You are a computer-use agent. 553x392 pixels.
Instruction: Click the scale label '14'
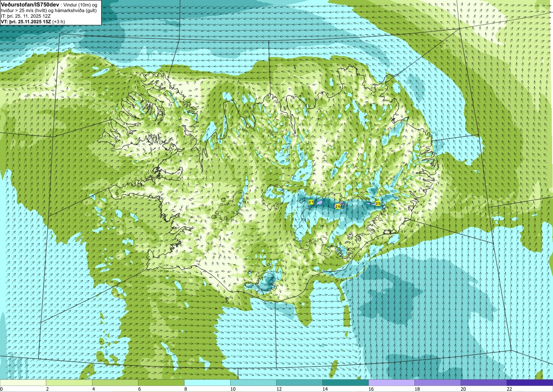tap(325, 389)
